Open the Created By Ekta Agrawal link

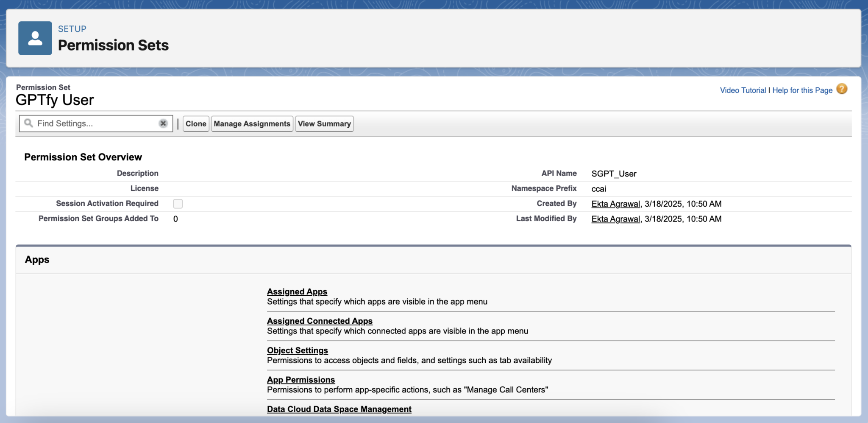tap(615, 204)
